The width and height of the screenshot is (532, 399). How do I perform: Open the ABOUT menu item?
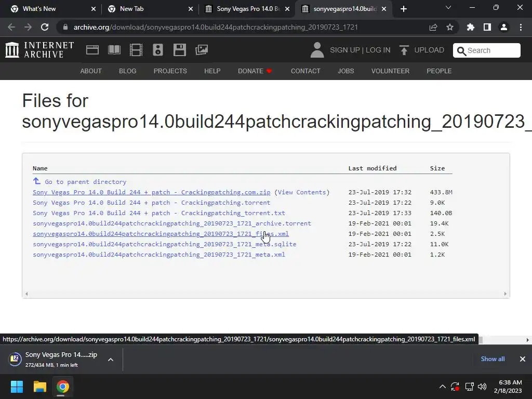pyautogui.click(x=91, y=71)
